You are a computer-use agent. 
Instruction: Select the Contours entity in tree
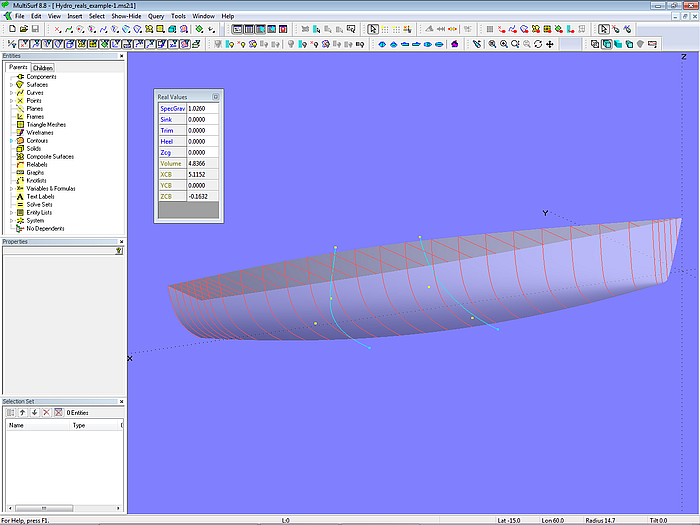37,141
